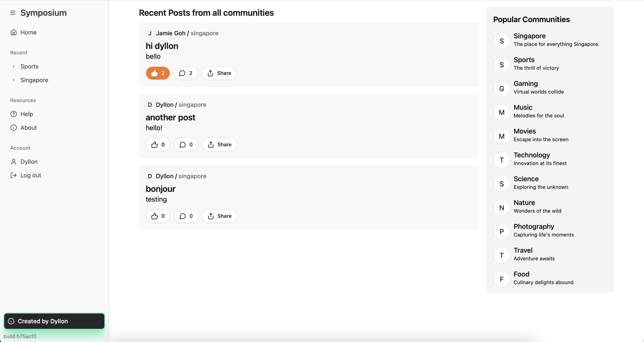The image size is (644, 342).
Task: Click the 'Created by Dyllon' notification
Action: pyautogui.click(x=54, y=321)
